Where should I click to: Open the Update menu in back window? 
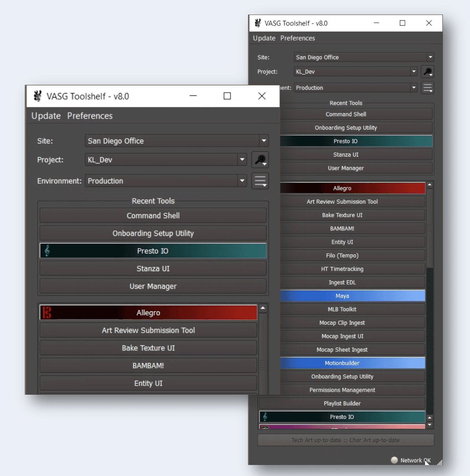(264, 38)
